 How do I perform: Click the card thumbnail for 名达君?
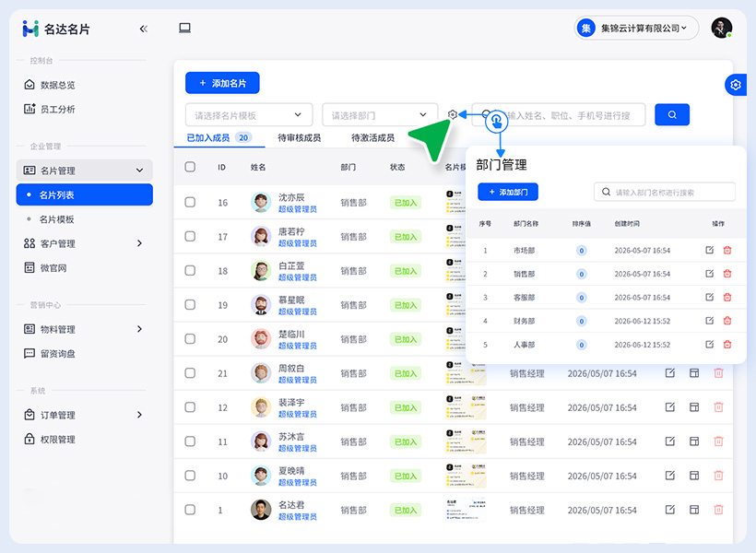(466, 510)
